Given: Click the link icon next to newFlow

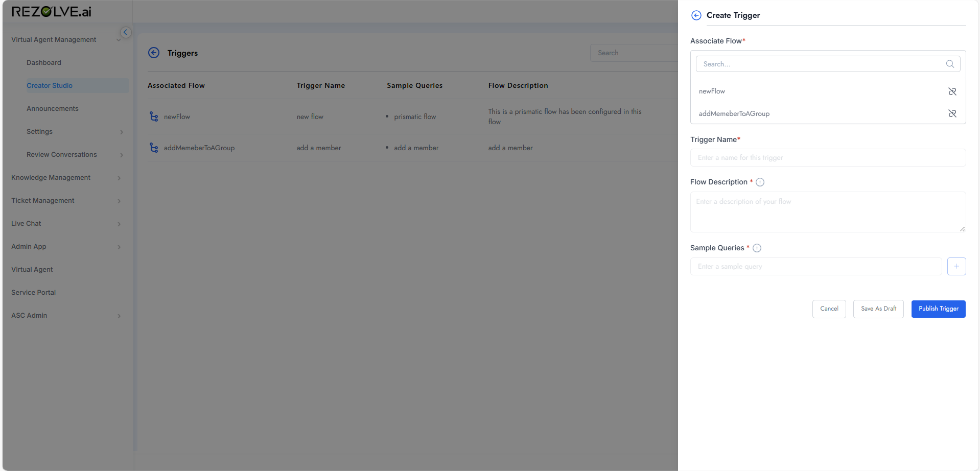Looking at the screenshot, I should (952, 91).
